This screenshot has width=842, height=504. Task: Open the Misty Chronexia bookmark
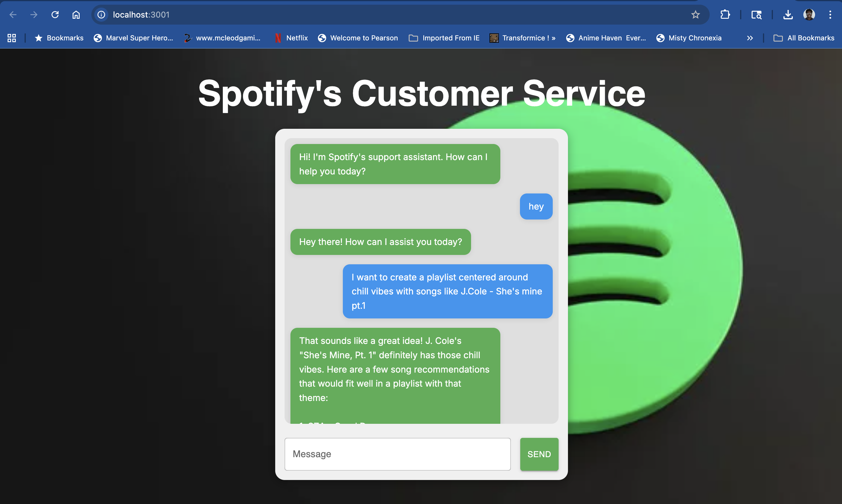(689, 38)
